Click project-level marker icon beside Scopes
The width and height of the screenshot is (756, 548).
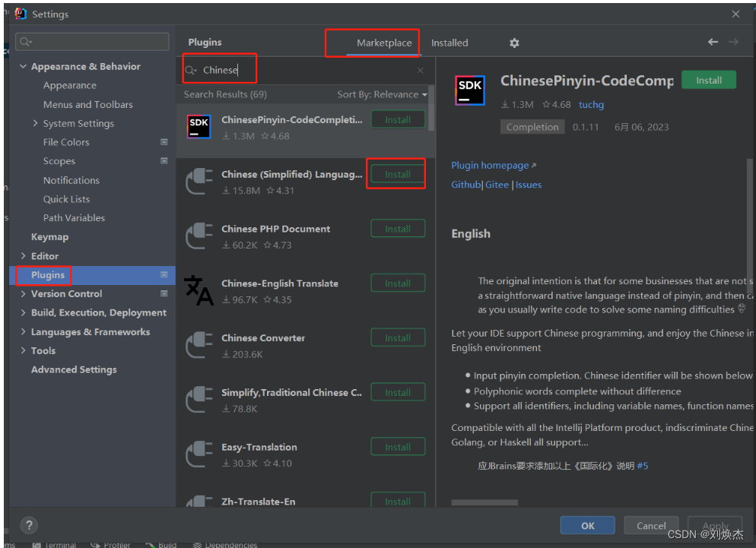pyautogui.click(x=164, y=161)
